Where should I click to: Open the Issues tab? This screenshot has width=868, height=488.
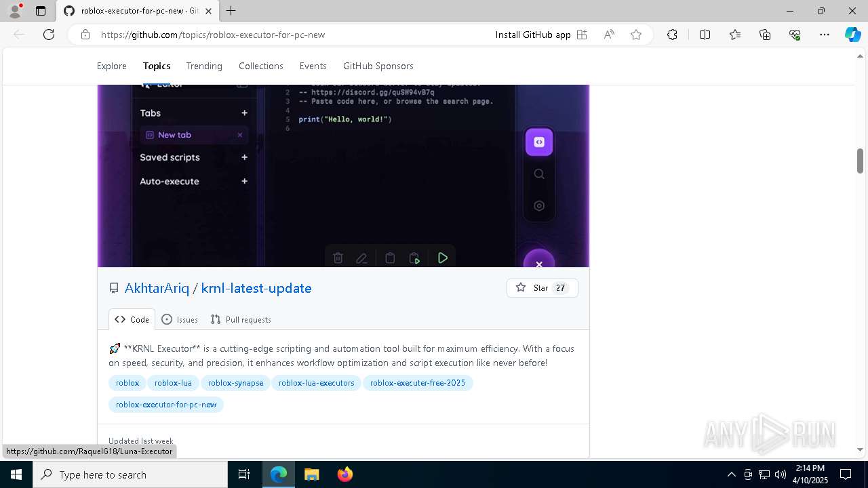180,319
